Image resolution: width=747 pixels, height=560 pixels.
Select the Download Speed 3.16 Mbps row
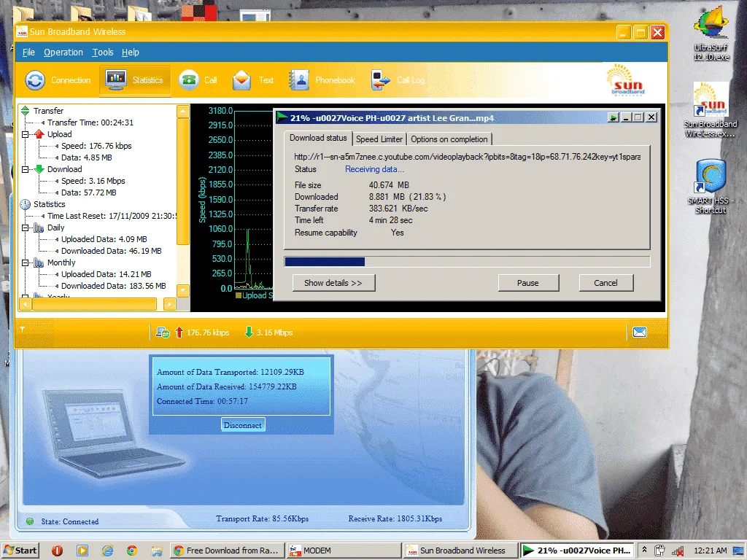[93, 181]
